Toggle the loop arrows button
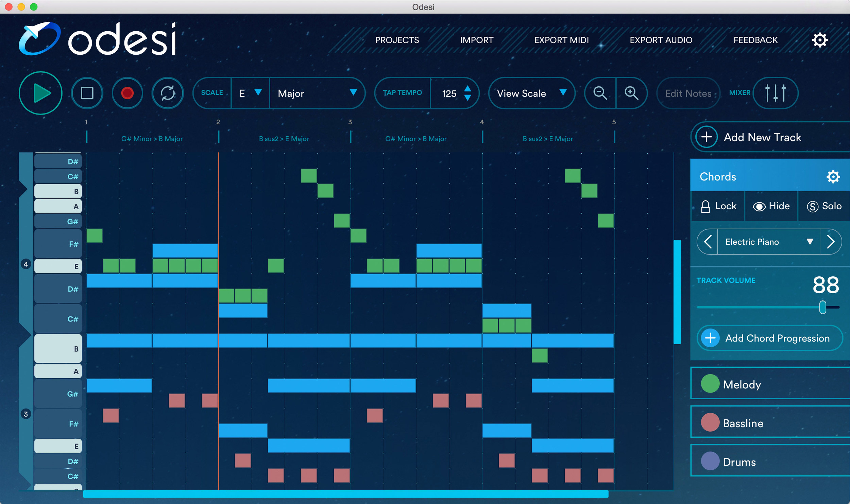Image resolution: width=850 pixels, height=504 pixels. (x=168, y=93)
